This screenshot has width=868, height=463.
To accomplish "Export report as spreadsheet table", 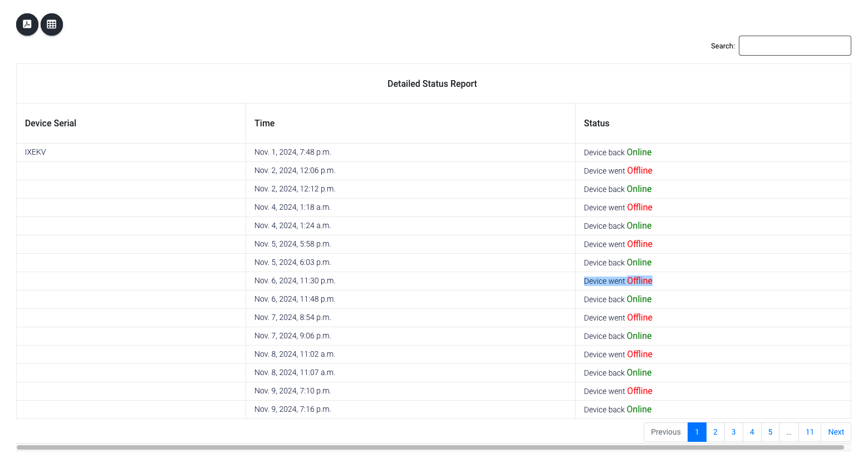I will point(52,24).
